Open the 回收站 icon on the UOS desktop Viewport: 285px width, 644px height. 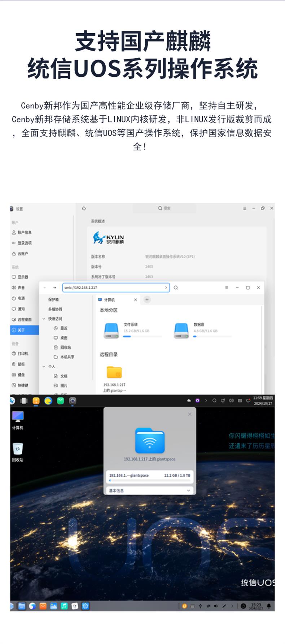pyautogui.click(x=18, y=449)
